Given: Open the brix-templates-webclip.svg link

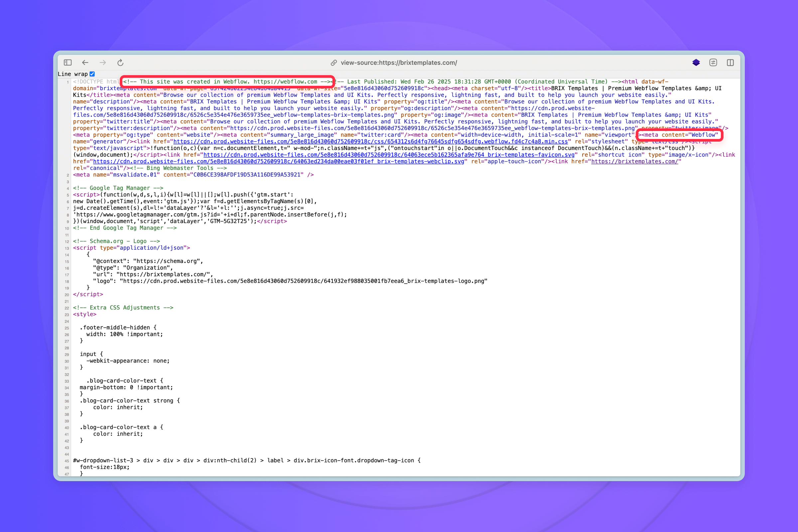Looking at the screenshot, I should pyautogui.click(x=278, y=162).
